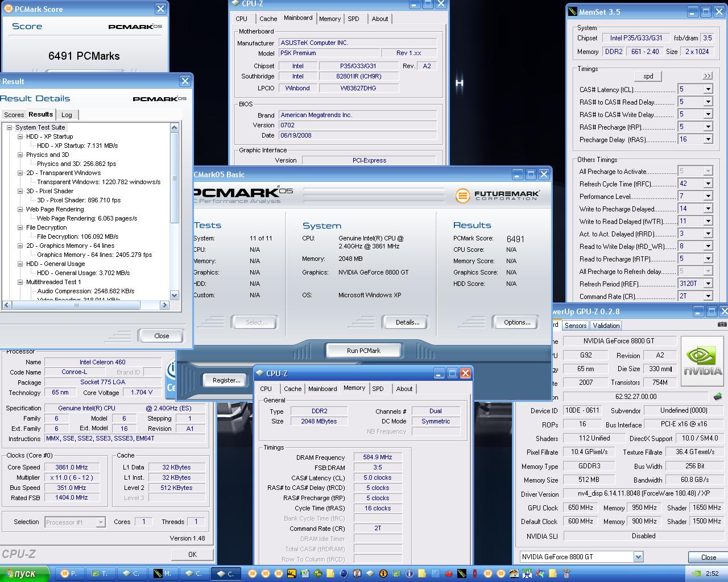The width and height of the screenshot is (728, 582).
Task: Click the Futuremark Corporation logo
Action: 497,196
